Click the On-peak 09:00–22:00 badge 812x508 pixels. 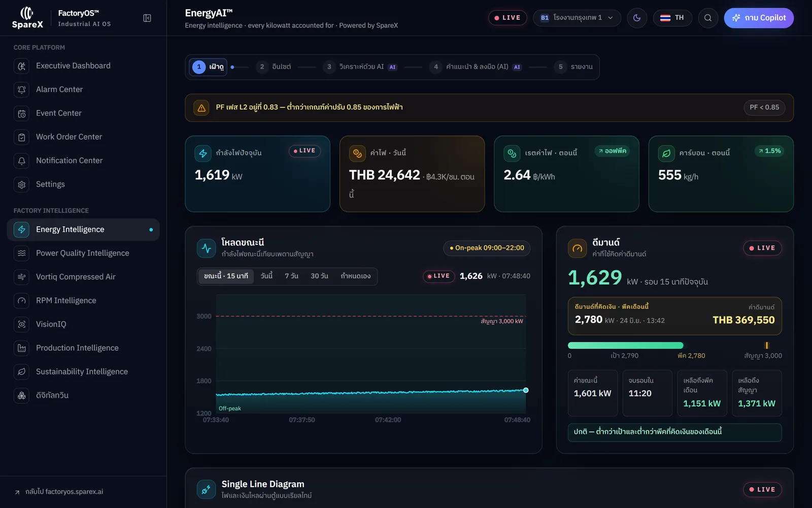pos(487,248)
